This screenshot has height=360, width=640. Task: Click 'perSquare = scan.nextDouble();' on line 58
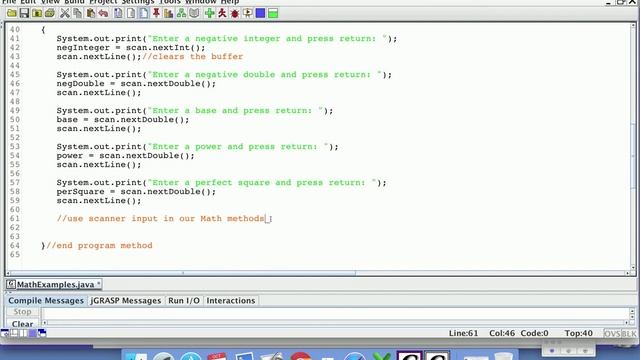point(136,191)
